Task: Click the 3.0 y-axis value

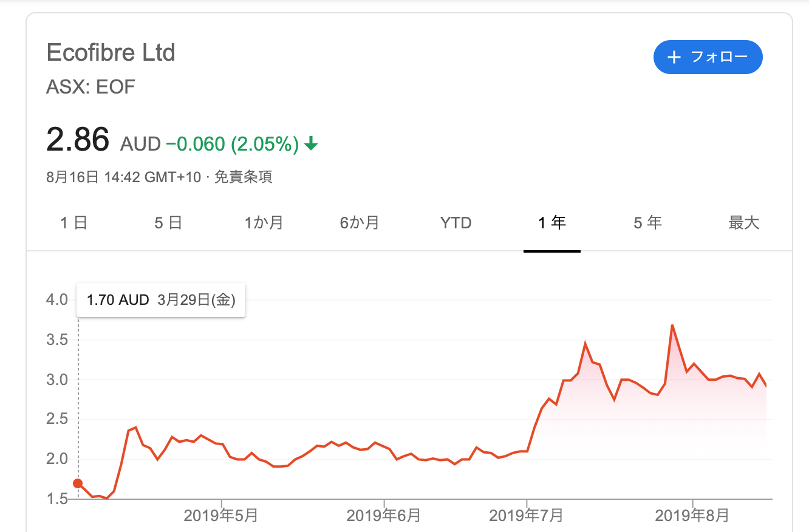Action: [56, 380]
